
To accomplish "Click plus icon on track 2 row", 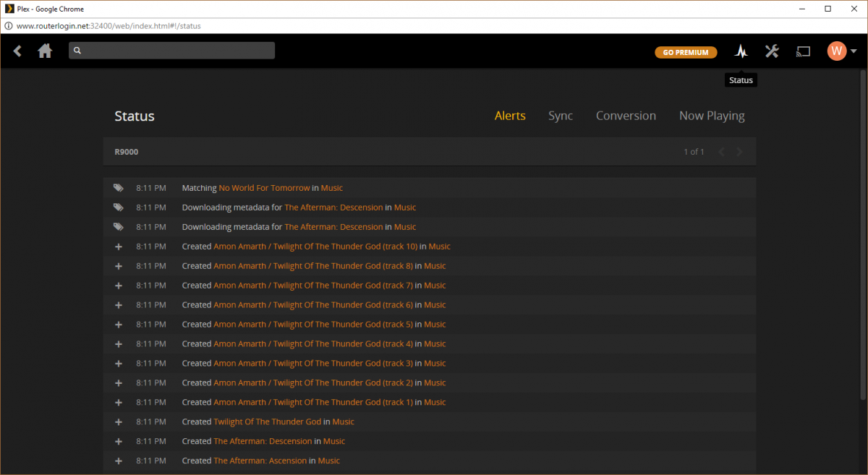I will (x=118, y=383).
